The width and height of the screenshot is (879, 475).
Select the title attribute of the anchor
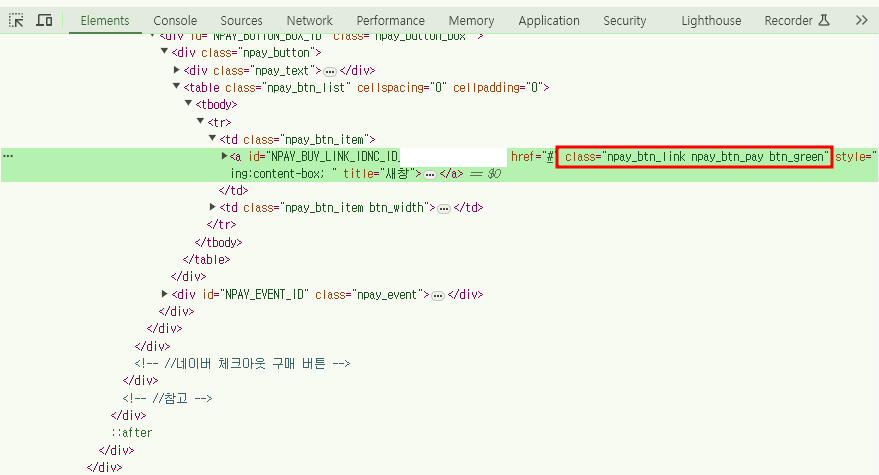[379, 174]
